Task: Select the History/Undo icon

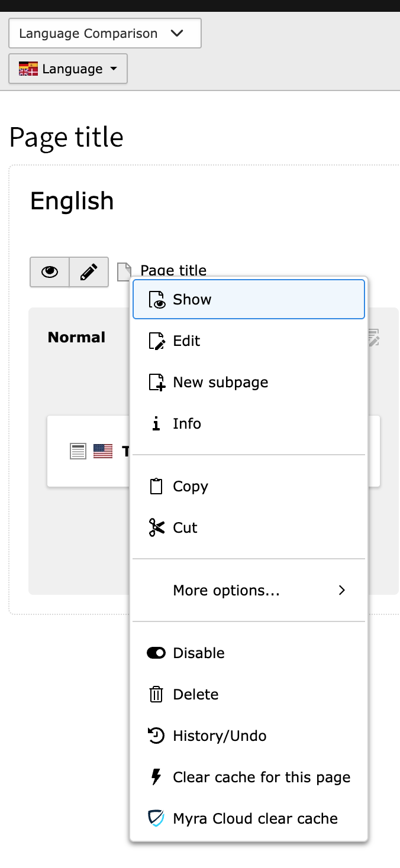Action: pyautogui.click(x=156, y=736)
